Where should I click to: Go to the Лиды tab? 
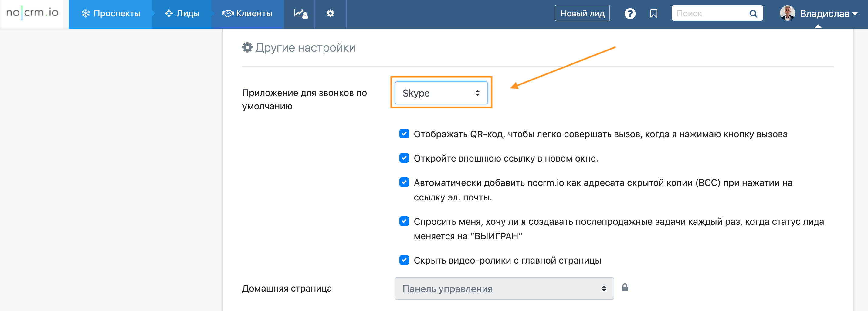click(x=182, y=13)
